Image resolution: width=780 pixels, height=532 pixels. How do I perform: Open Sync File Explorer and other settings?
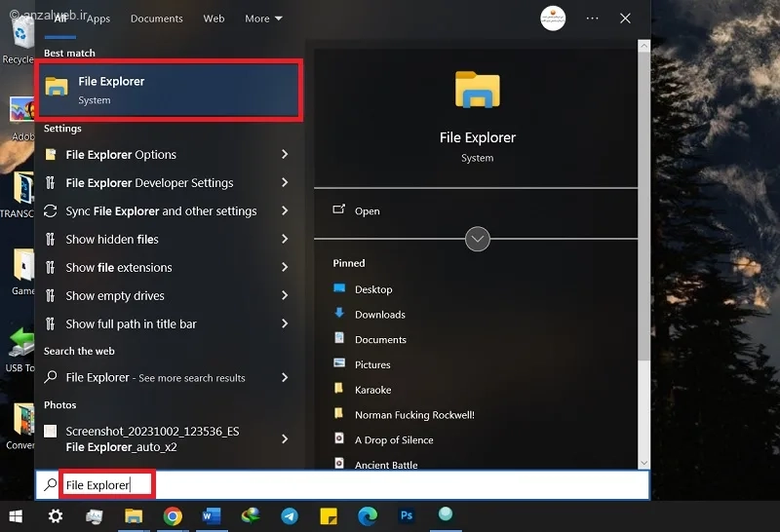coord(161,211)
